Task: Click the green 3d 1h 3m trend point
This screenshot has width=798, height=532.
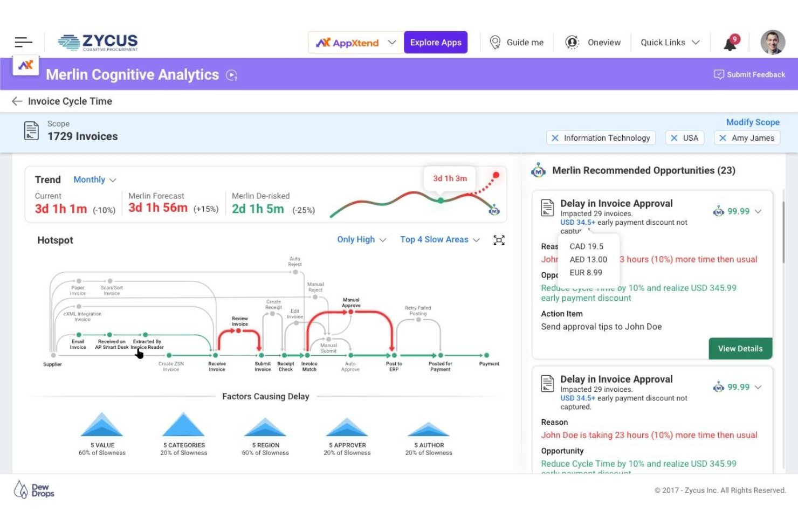Action: coord(441,201)
